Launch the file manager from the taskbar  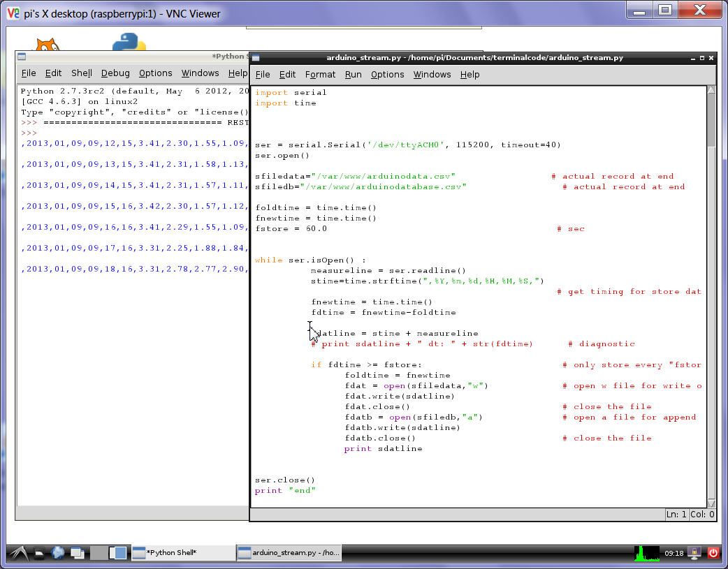(41, 552)
